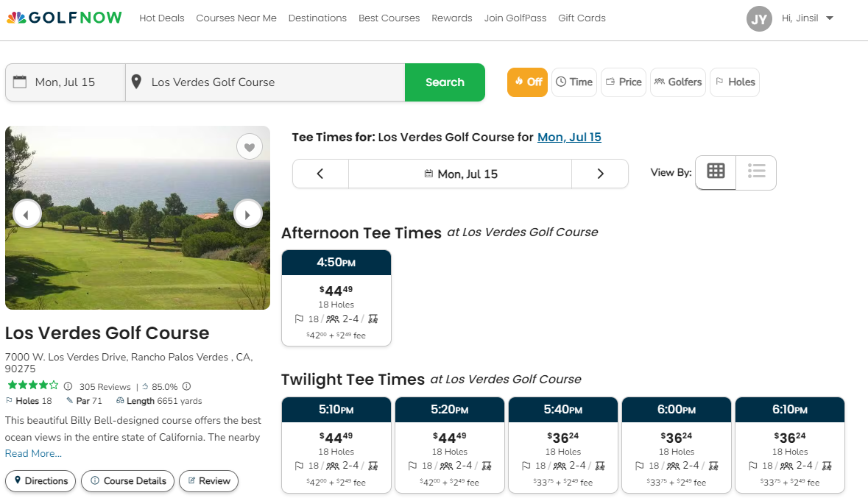Show the next course photo
868x501 pixels.
coord(247,215)
